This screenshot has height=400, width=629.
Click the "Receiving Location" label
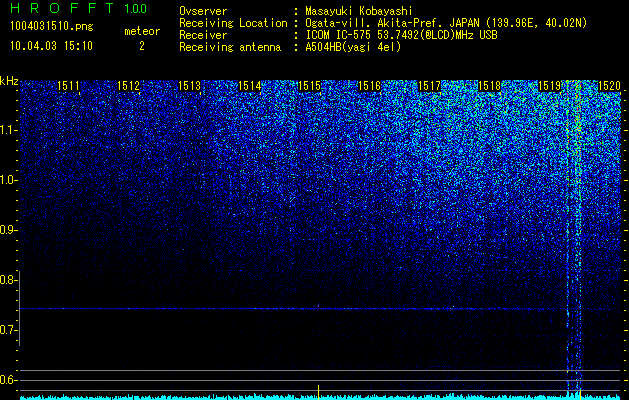click(x=233, y=23)
